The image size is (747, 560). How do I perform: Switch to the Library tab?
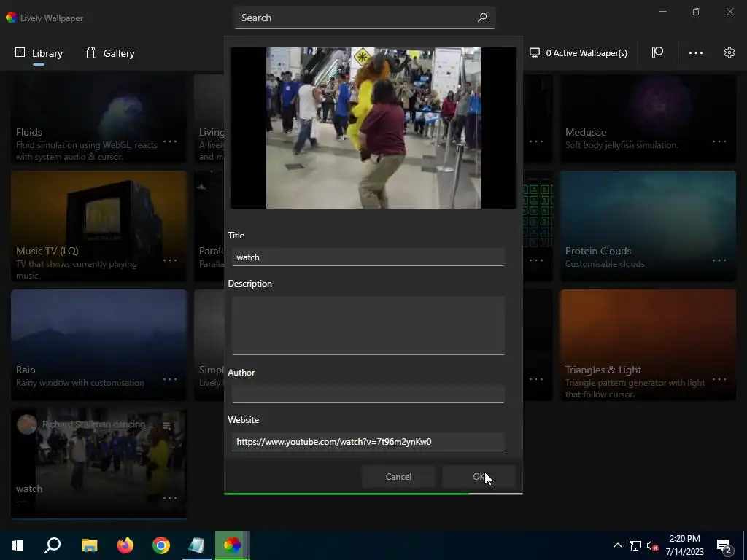click(39, 52)
